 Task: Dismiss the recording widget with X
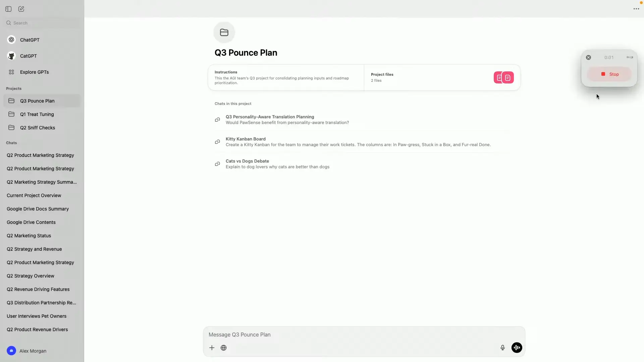click(x=588, y=57)
